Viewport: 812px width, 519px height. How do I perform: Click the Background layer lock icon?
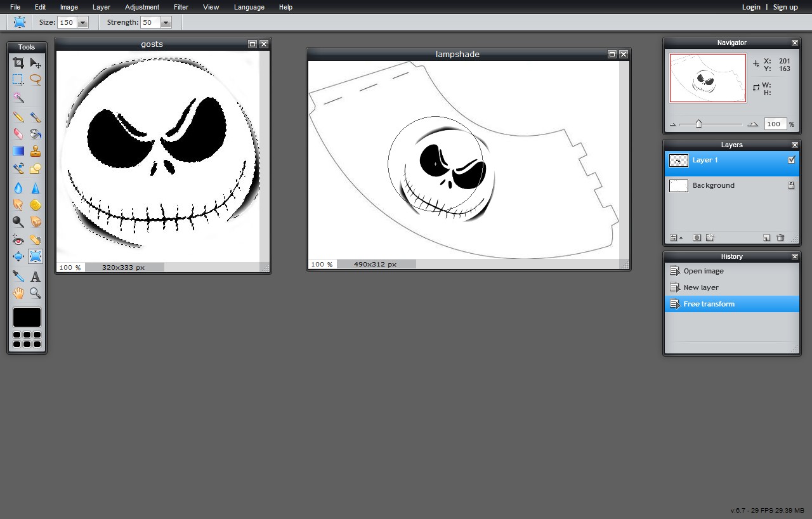(x=791, y=185)
